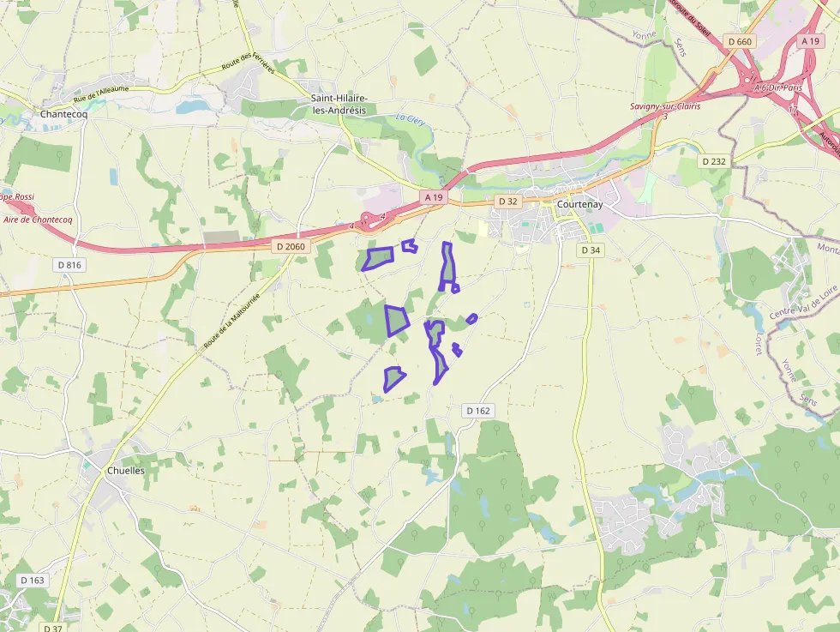Click the La Cléry river label
Screen dimensions: 840x632
[x=411, y=119]
